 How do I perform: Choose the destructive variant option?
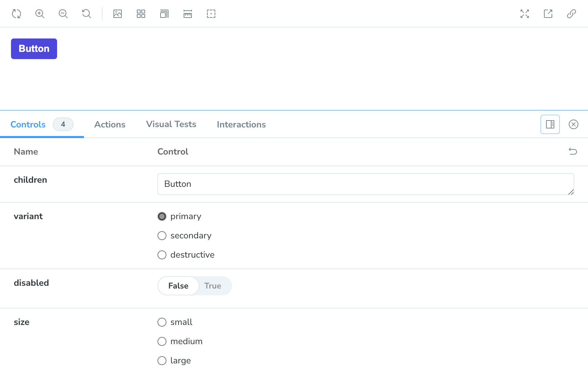(162, 255)
